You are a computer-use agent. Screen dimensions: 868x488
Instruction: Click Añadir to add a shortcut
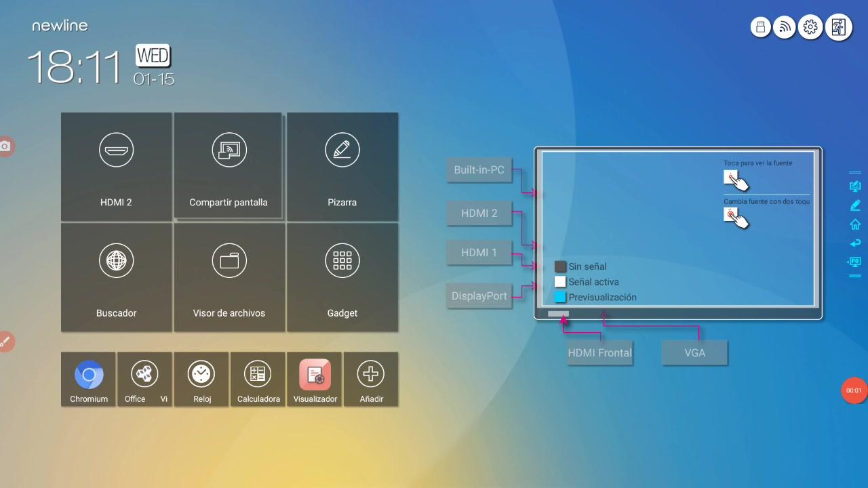pyautogui.click(x=371, y=379)
